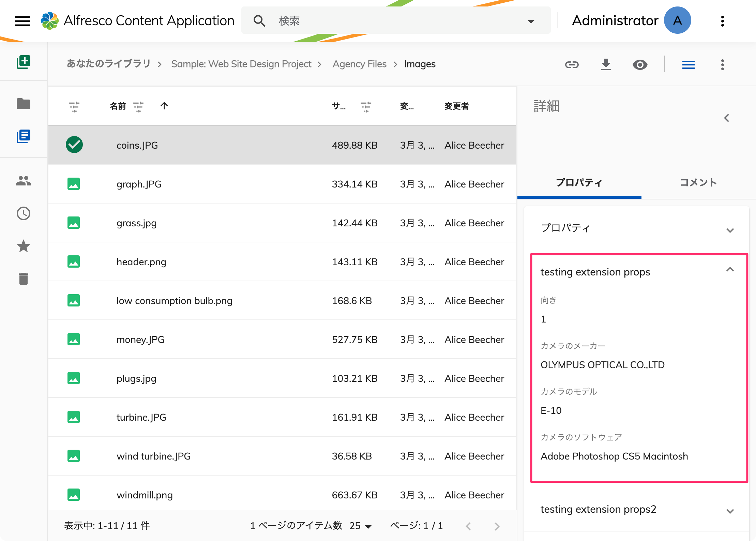Open the personal files folder icon
This screenshot has height=555, width=756.
(x=24, y=104)
